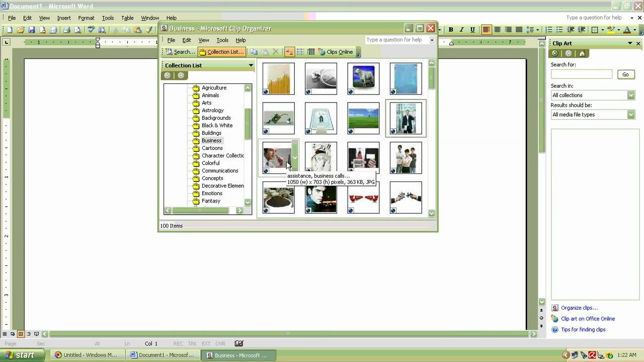Toggle Align Left button
This screenshot has height=362, width=644.
point(487,30)
